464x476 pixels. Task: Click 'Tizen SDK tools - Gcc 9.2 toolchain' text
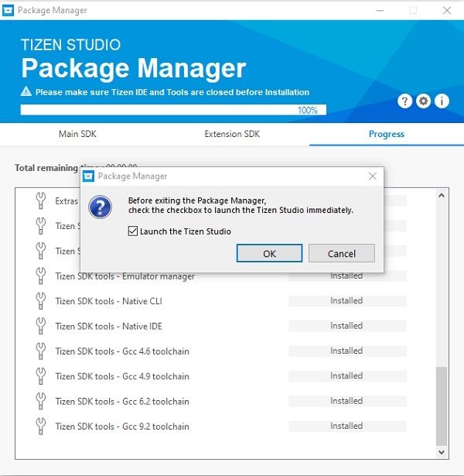(x=122, y=426)
